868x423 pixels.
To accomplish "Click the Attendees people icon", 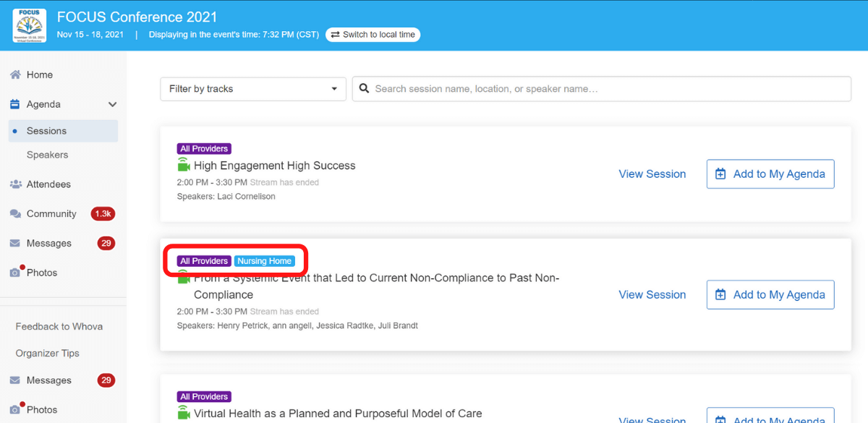I will (x=15, y=184).
